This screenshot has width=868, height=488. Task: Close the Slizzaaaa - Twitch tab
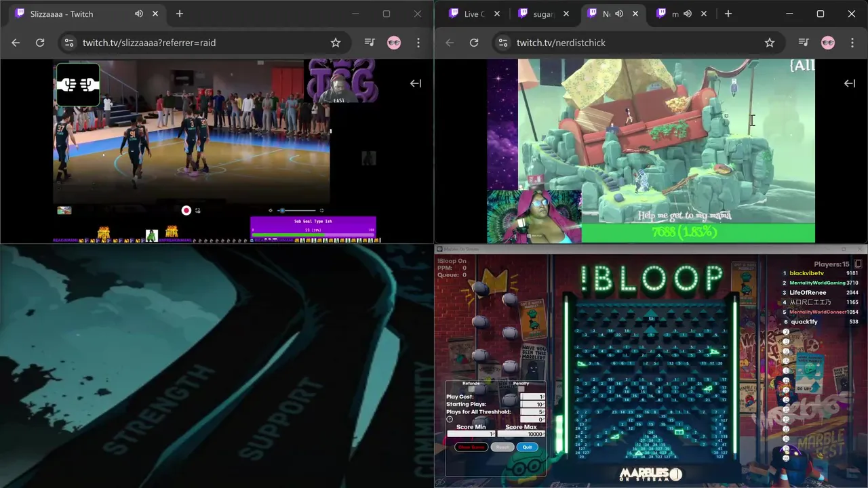click(155, 14)
